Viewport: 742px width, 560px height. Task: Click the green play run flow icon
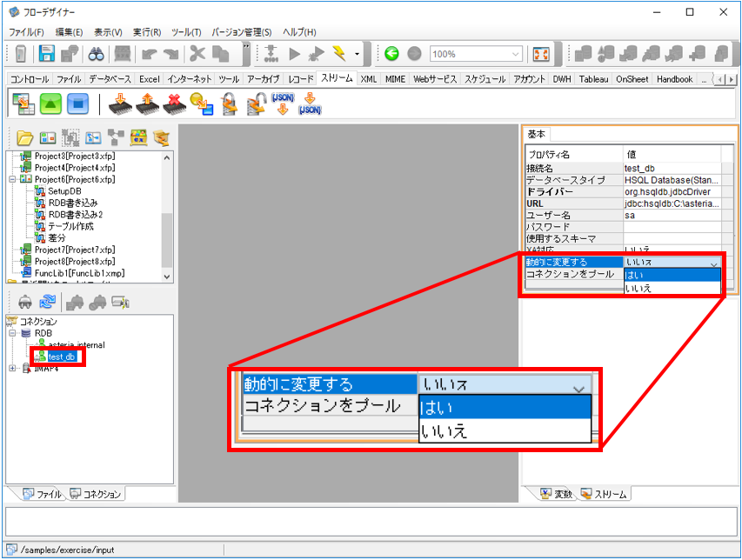coord(294,54)
